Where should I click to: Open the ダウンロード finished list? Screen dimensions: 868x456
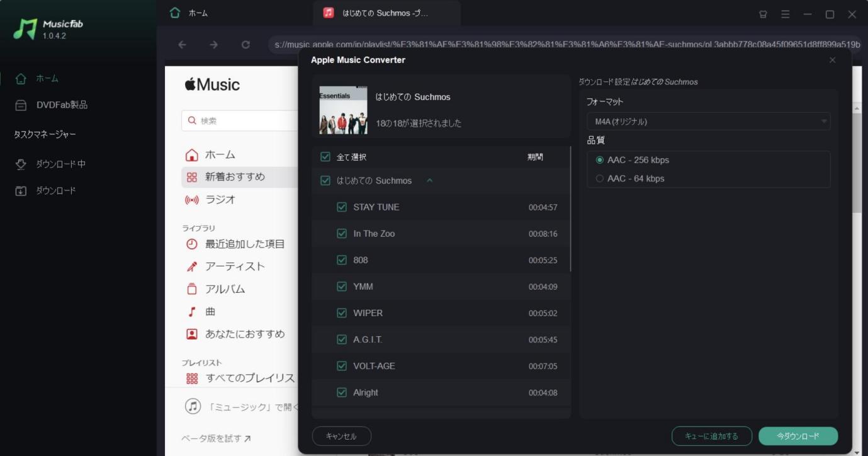(45, 191)
